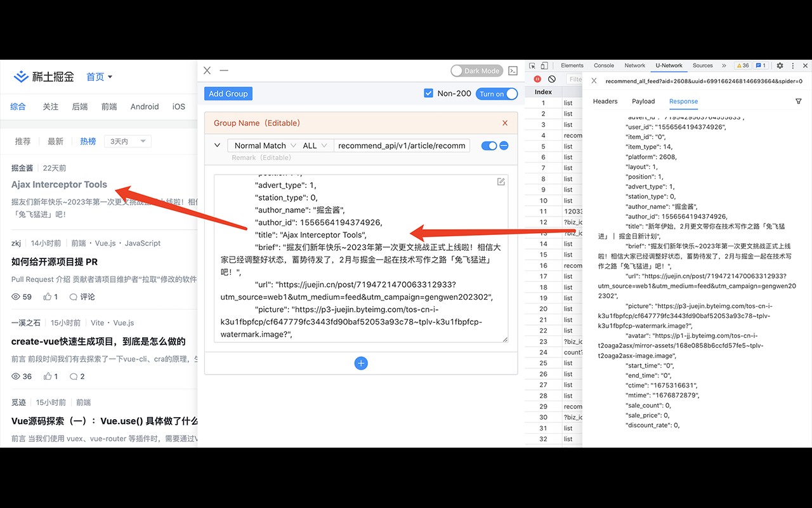Click the Group Name editable field

pos(257,123)
